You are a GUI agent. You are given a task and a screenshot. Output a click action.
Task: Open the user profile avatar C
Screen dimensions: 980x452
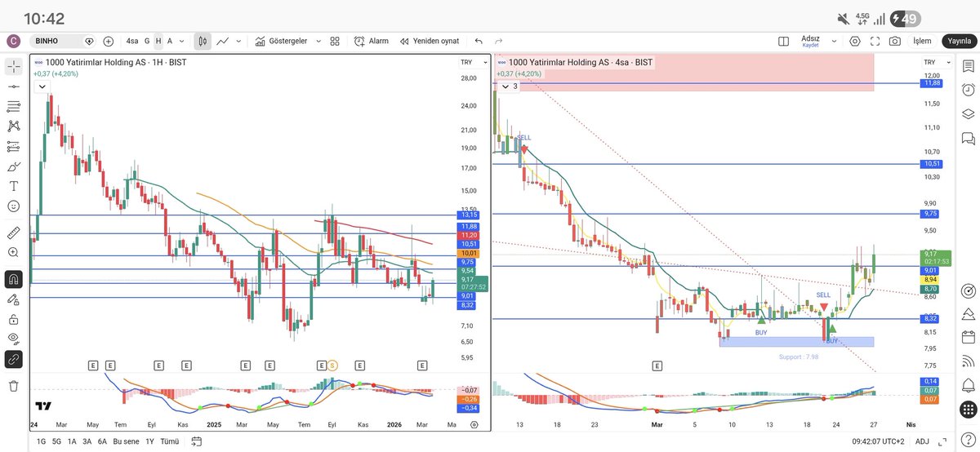tap(13, 41)
